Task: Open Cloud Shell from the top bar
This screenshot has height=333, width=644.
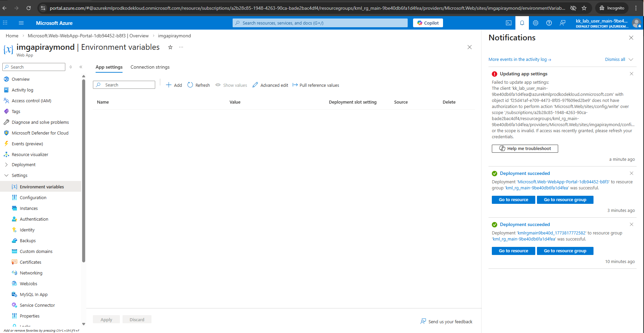Action: pyautogui.click(x=509, y=23)
